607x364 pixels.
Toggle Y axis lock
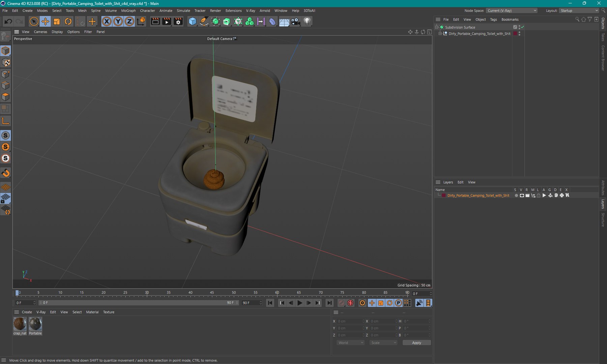point(118,22)
